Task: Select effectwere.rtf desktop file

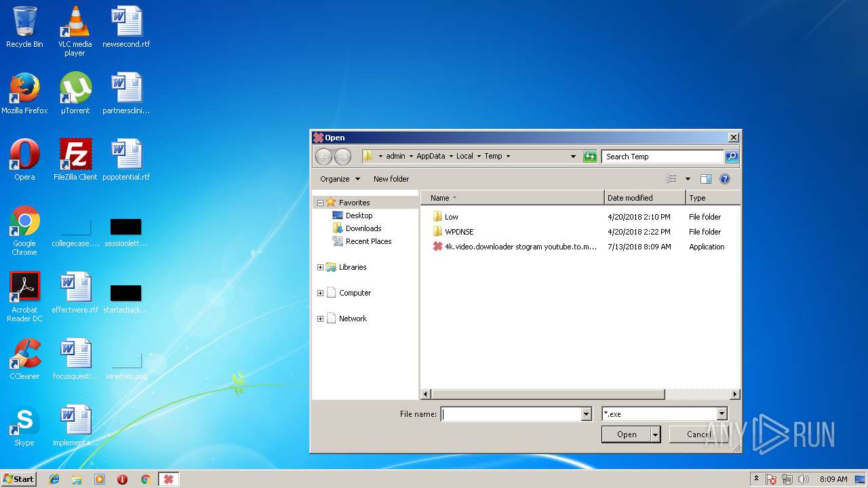Action: click(75, 293)
